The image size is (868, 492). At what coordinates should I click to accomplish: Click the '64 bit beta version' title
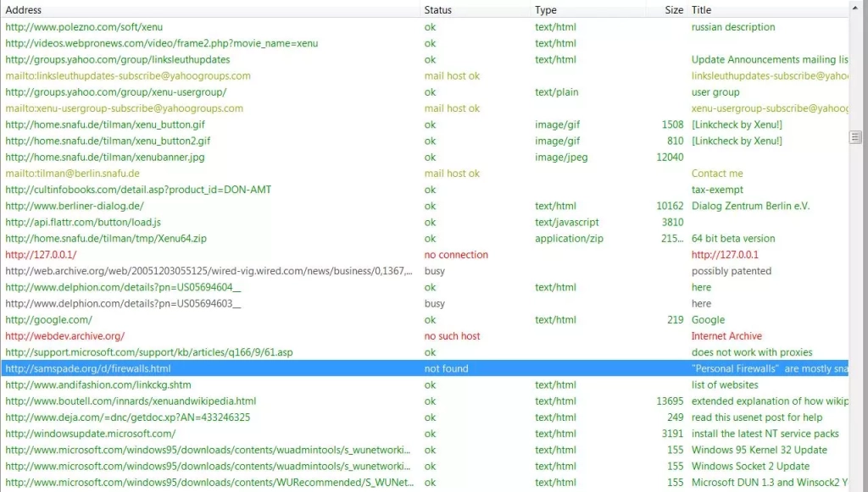click(x=733, y=239)
